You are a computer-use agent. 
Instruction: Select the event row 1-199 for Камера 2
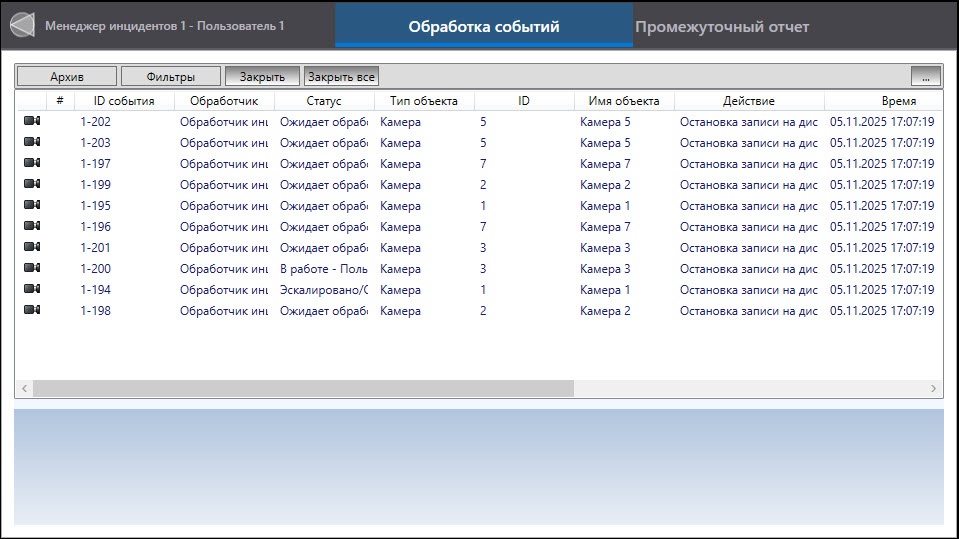[479, 185]
